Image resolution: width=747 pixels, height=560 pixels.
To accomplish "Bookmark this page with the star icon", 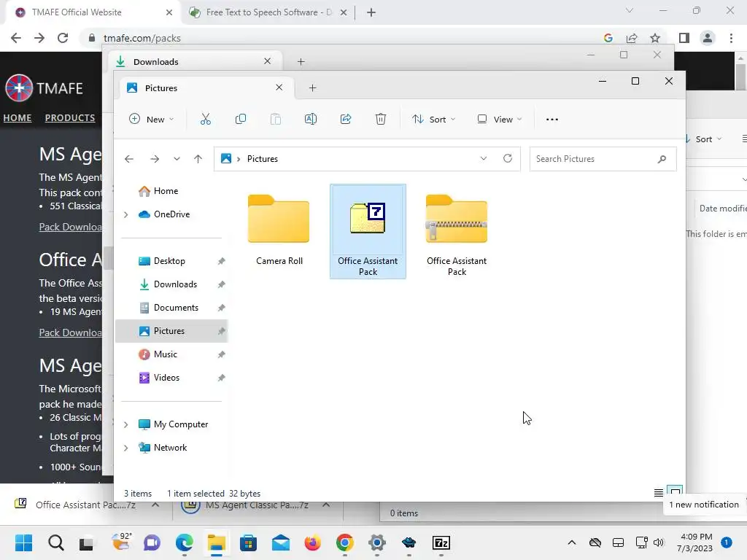I will coord(655,38).
